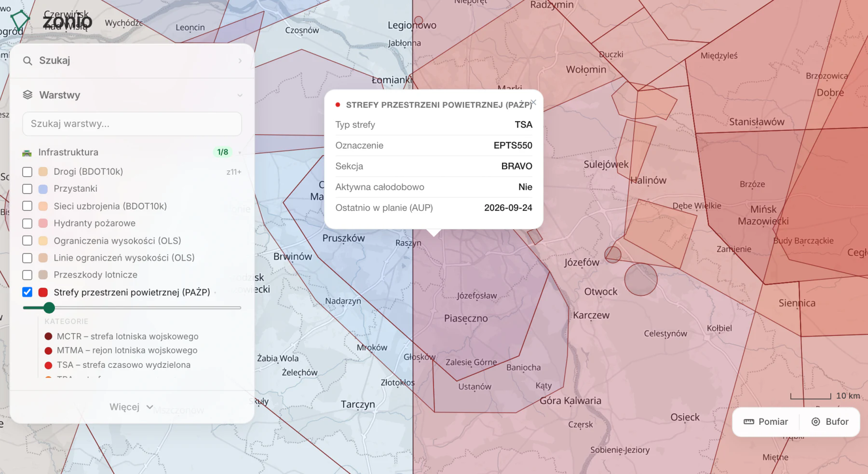This screenshot has width=868, height=474.
Task: Close the airspace zone popup
Action: [x=533, y=102]
